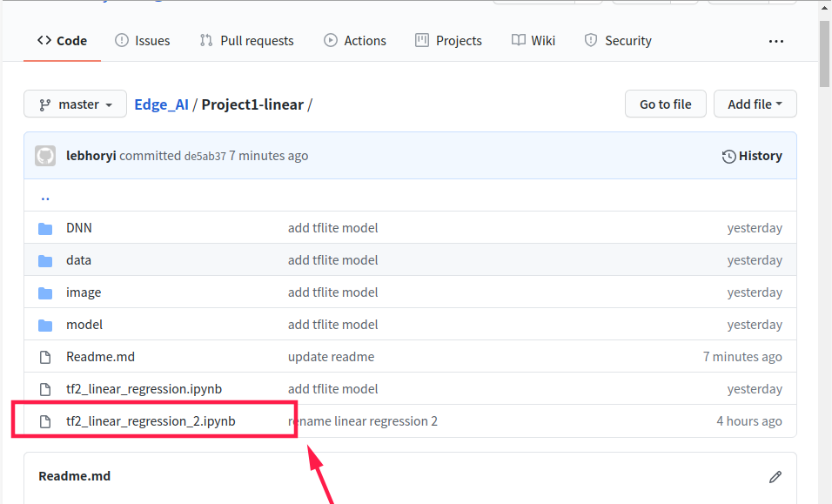Viewport: 832px width, 504px height.
Task: Select the Actions tab
Action: (x=355, y=41)
